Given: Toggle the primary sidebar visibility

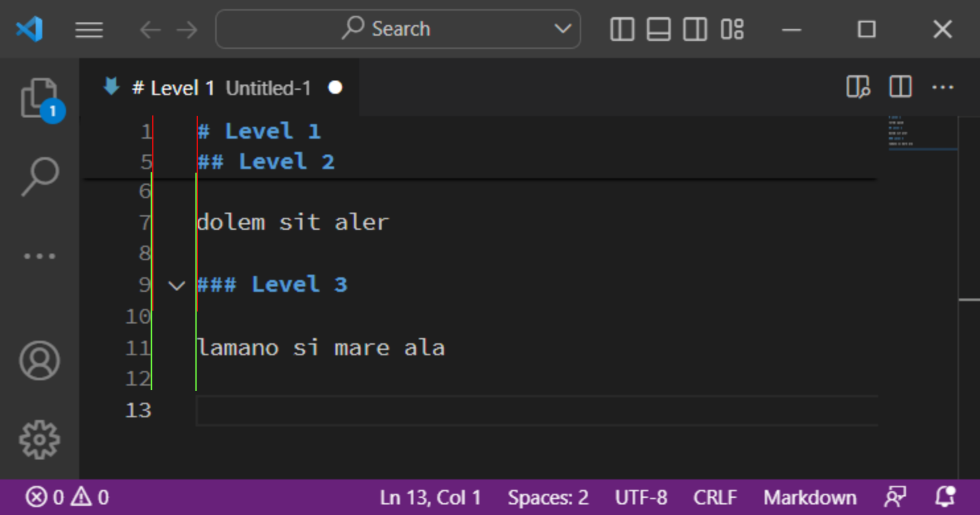Looking at the screenshot, I should [x=621, y=29].
